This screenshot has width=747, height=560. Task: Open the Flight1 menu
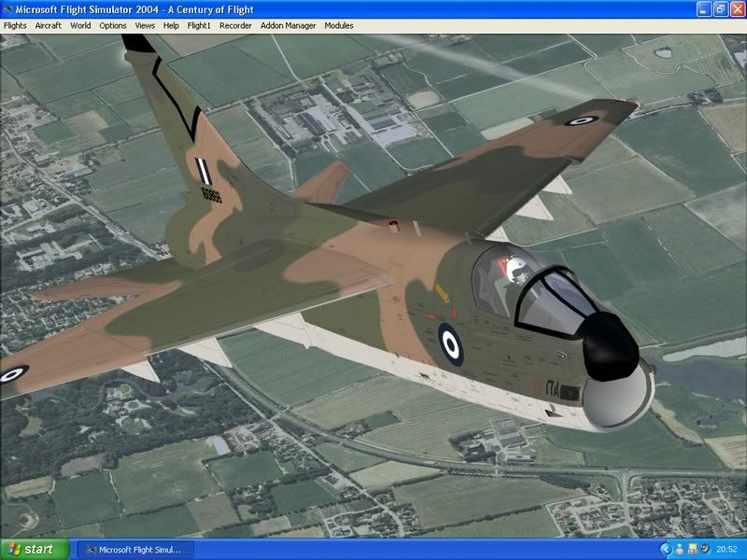pos(199,26)
